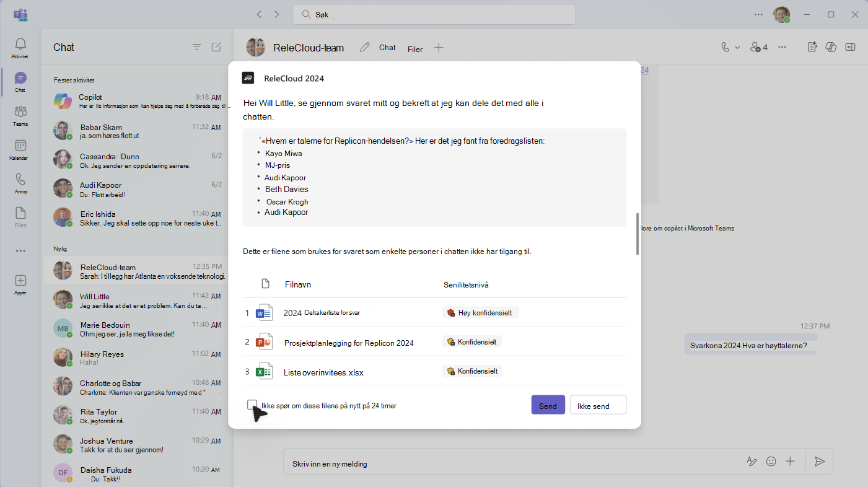Check 'Ikke spør om disse filene' box
This screenshot has height=487, width=868.
(x=252, y=405)
